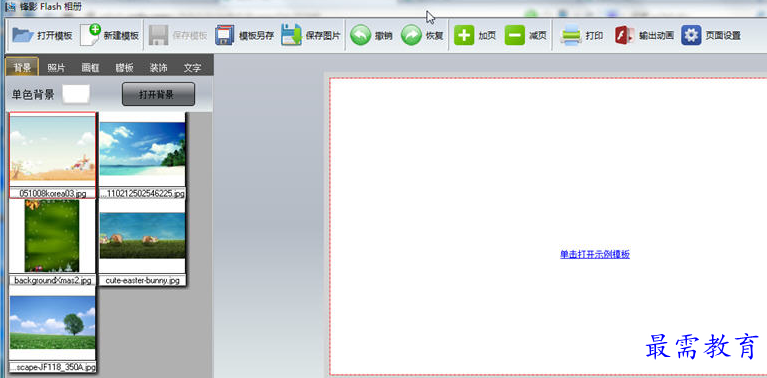This screenshot has height=378, width=767.
Task: Click the file name 051008korea03.jpg
Action: (52, 194)
